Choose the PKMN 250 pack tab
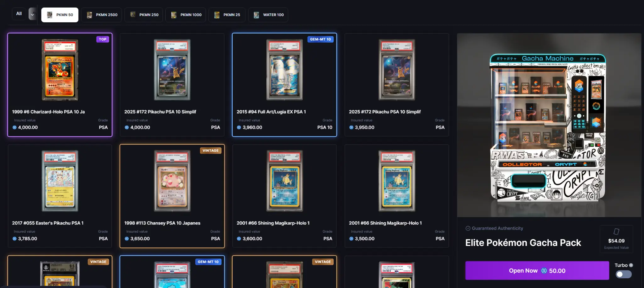The width and height of the screenshot is (644, 288). [x=144, y=15]
